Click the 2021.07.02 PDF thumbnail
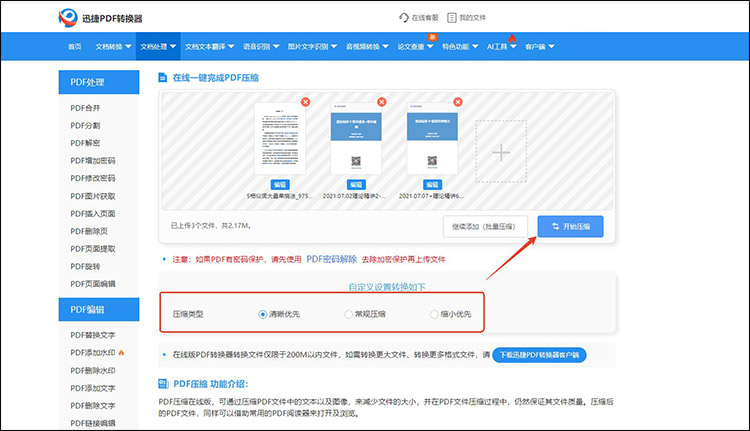 356,138
